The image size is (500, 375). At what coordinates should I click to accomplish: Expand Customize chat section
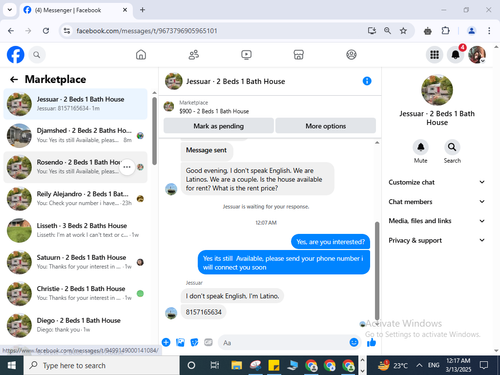pos(437,182)
